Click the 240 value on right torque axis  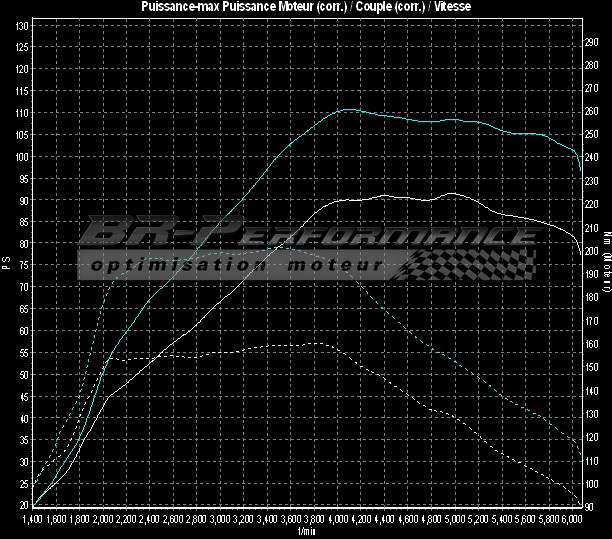pos(592,157)
